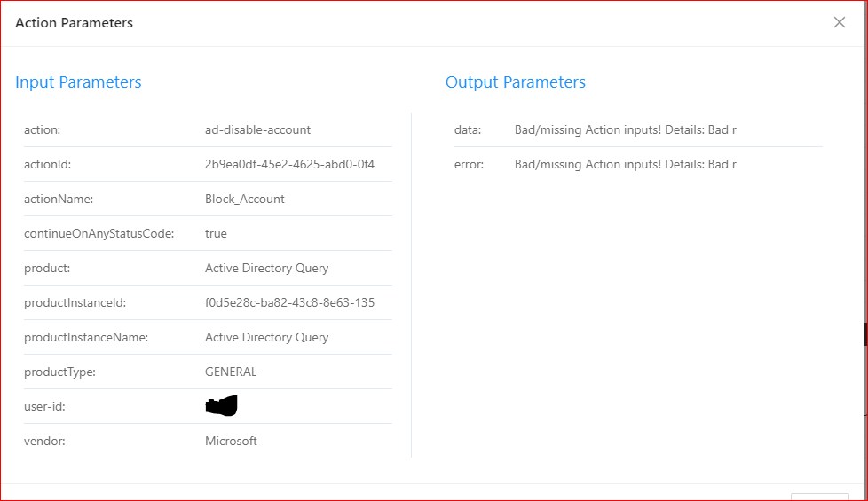The image size is (868, 501).
Task: Click the redacted user-id value
Action: pyautogui.click(x=221, y=406)
